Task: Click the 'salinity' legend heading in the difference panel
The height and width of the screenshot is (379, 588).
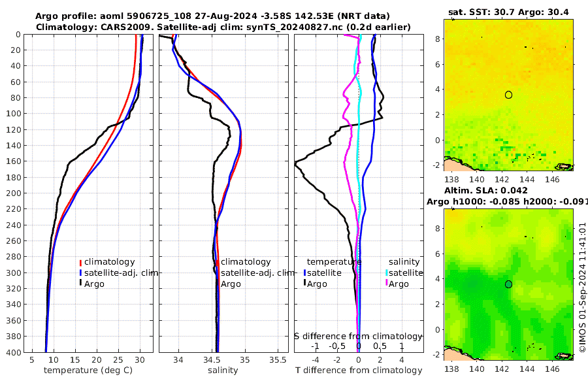Action: click(404, 262)
